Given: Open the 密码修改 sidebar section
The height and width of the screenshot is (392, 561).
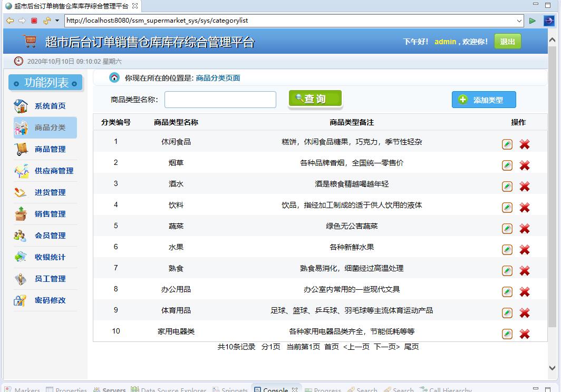Looking at the screenshot, I should click(50, 300).
